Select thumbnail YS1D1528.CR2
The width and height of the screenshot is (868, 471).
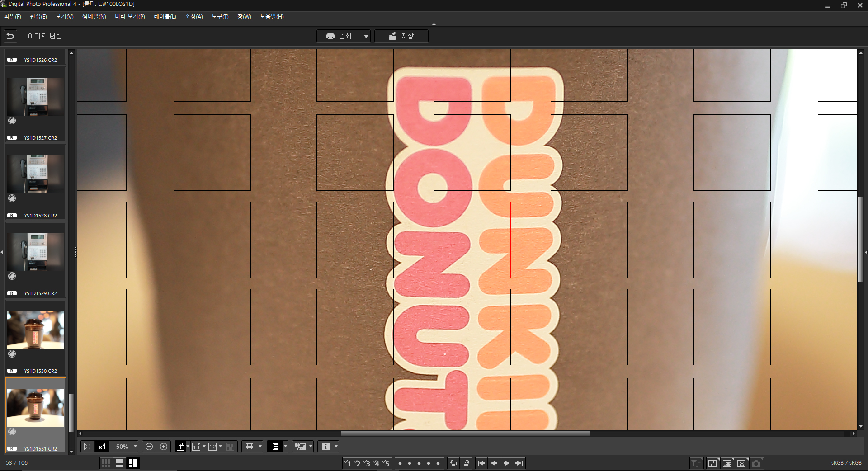36,182
